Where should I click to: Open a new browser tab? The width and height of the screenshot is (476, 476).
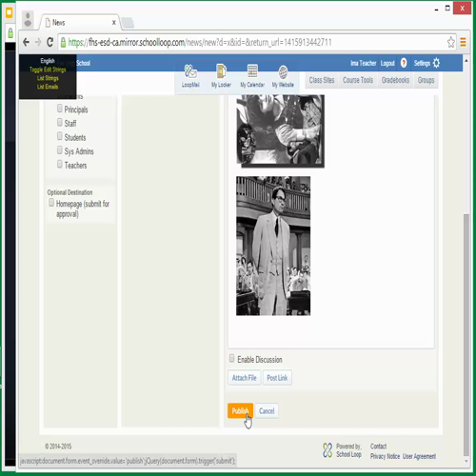tap(128, 23)
